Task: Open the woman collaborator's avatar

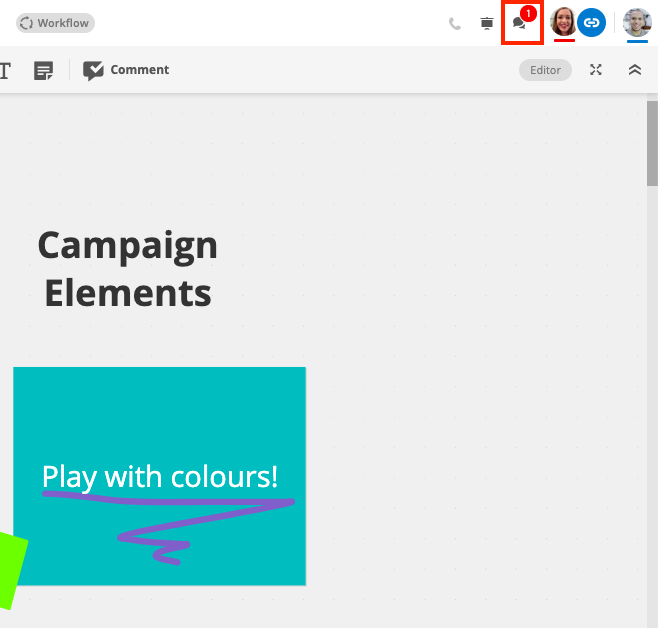Action: (563, 22)
